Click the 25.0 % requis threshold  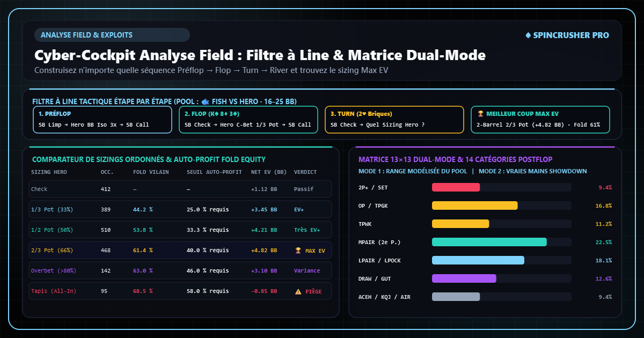[x=208, y=210]
